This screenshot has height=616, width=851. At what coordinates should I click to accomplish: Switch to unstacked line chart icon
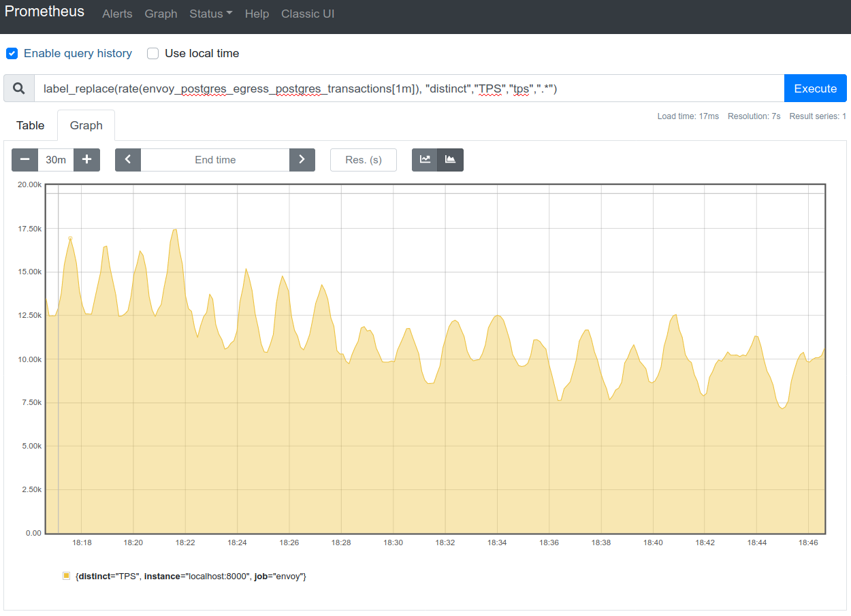(x=425, y=160)
